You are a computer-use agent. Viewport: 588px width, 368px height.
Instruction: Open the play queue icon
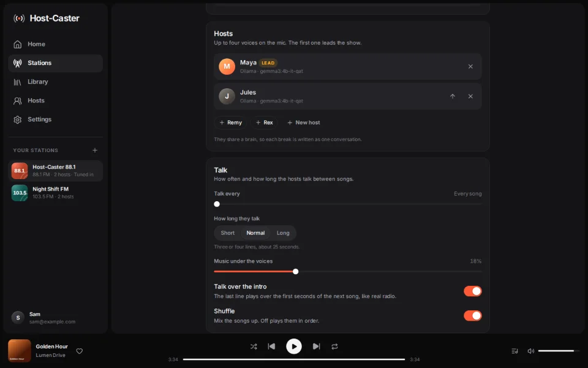[x=514, y=351]
